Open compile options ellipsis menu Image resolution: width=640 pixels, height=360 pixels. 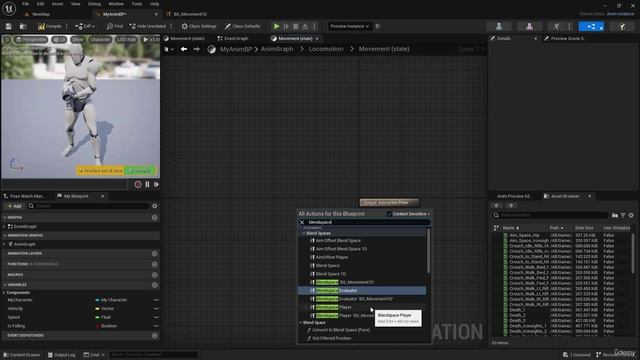pyautogui.click(x=67, y=26)
